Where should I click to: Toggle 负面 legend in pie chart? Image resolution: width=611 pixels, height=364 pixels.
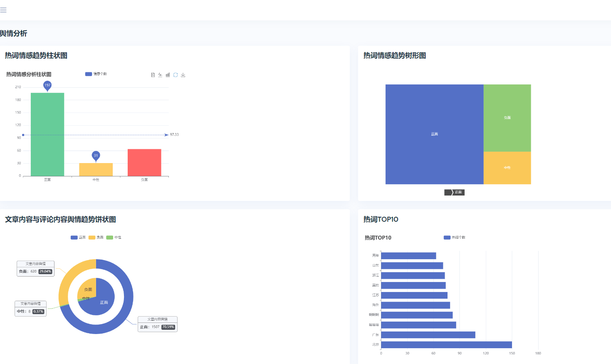pyautogui.click(x=96, y=238)
